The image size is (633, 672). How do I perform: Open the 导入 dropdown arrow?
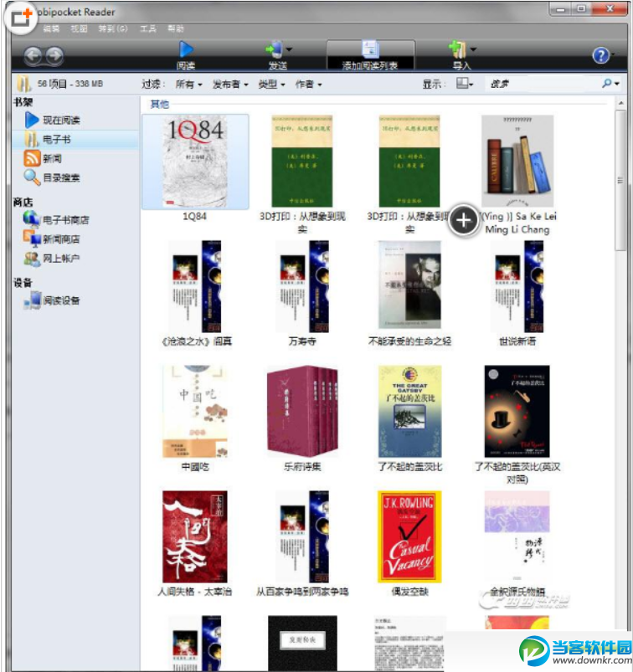click(x=473, y=49)
